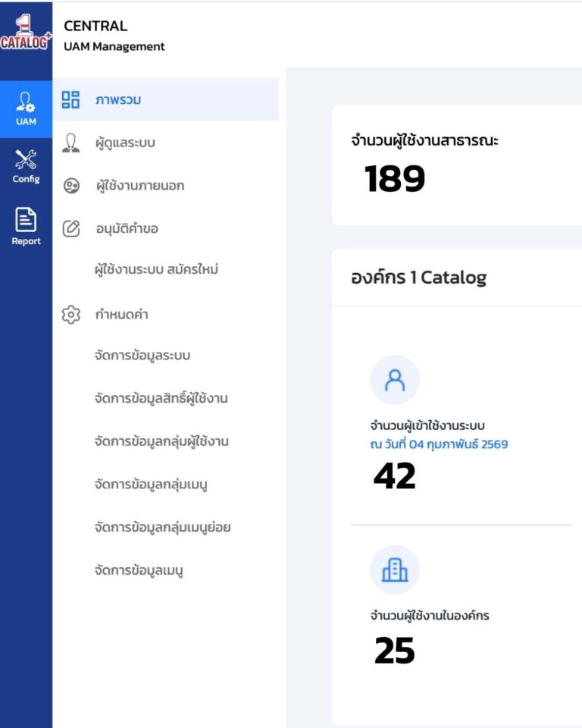
Task: Click the กำหนดค่า gear icon
Action: [70, 315]
